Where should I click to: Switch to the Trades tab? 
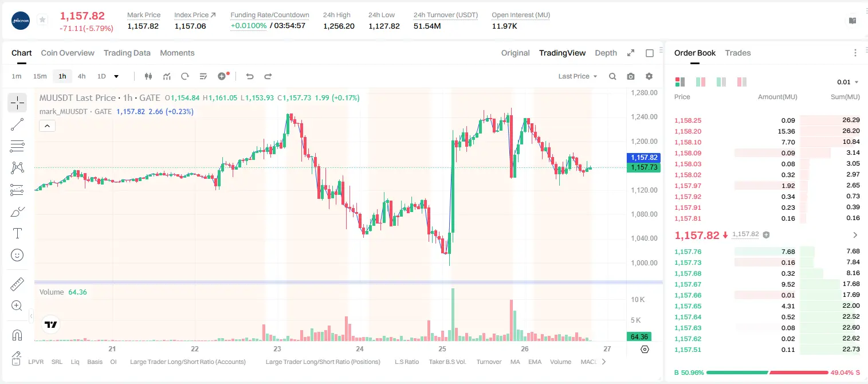[738, 53]
